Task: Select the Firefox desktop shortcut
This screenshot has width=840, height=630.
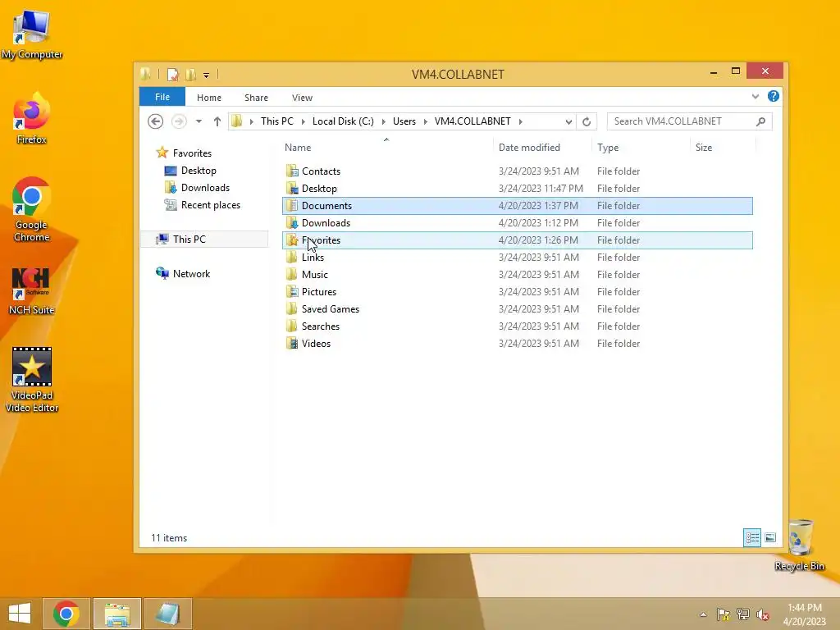Action: [x=31, y=118]
